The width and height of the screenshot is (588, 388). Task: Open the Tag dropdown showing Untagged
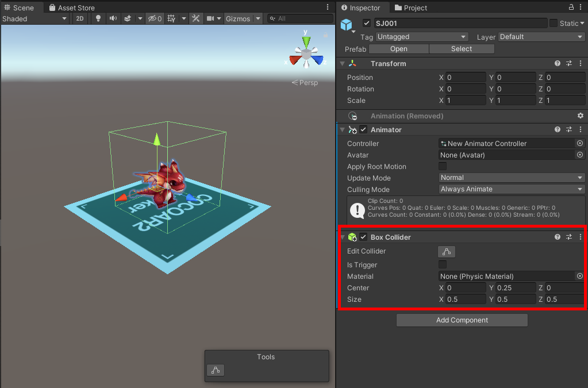tap(422, 37)
